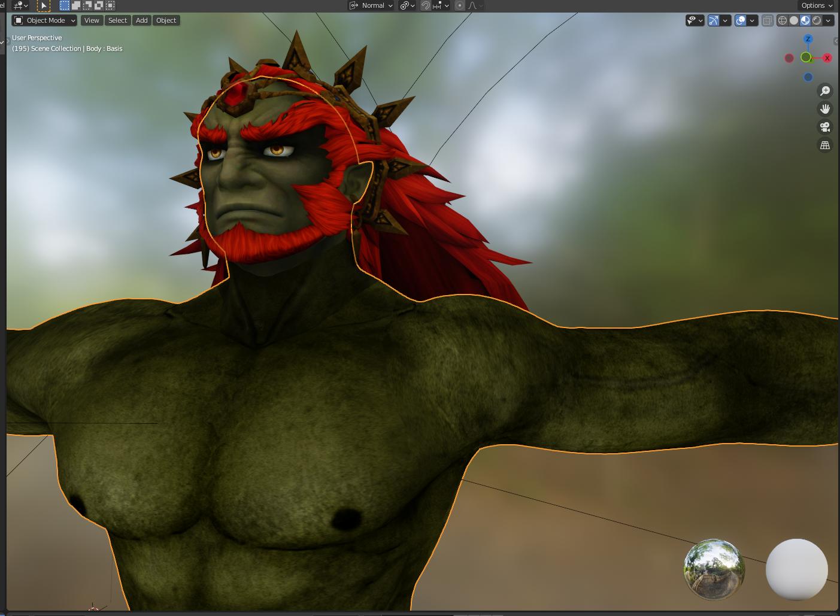Click the white material preview sphere

click(797, 569)
